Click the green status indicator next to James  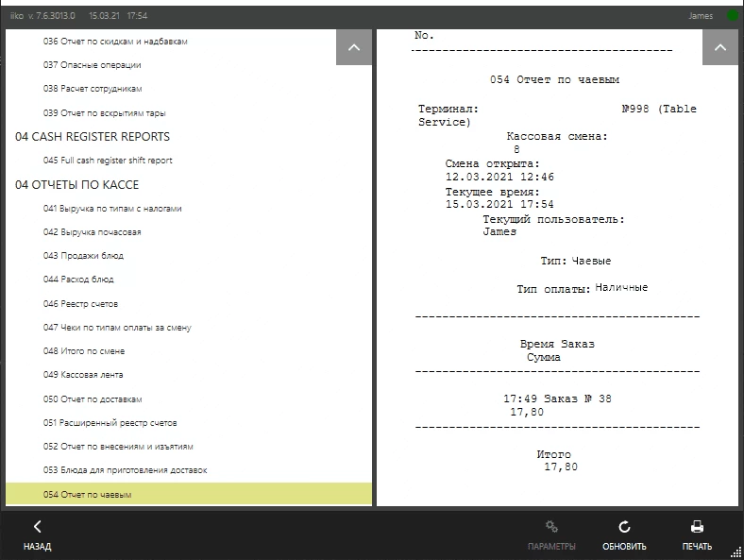point(733,16)
